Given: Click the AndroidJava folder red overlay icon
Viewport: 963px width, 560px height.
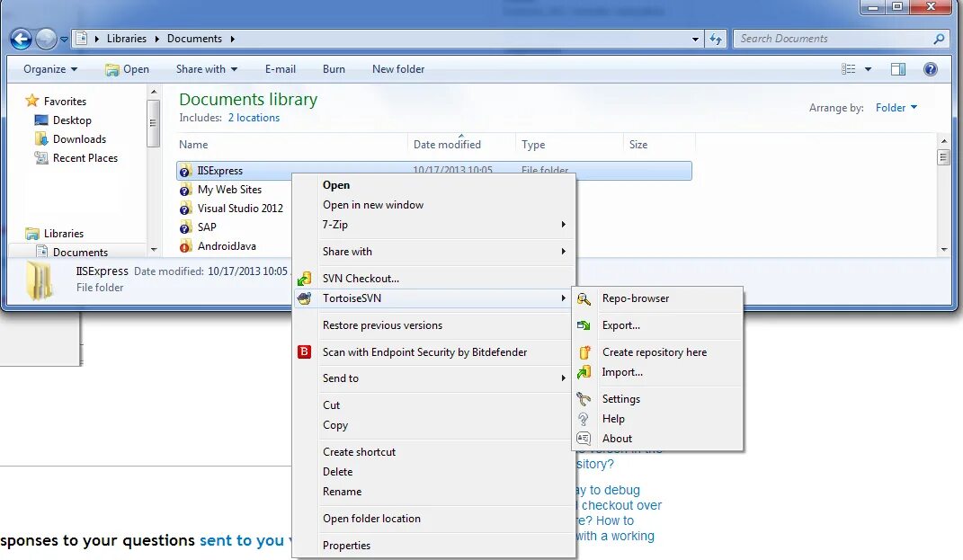Looking at the screenshot, I should pos(185,246).
